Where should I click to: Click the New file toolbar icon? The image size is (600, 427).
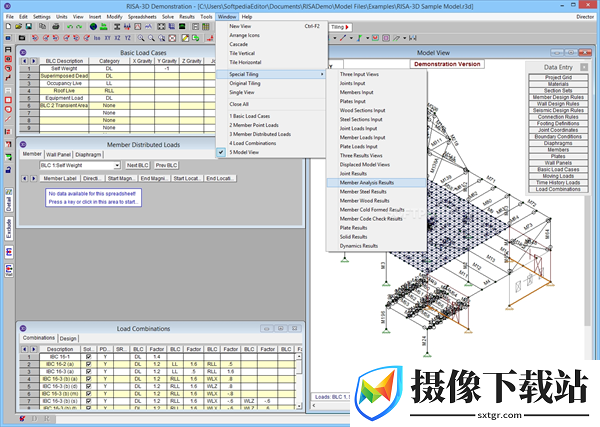(x=8, y=27)
